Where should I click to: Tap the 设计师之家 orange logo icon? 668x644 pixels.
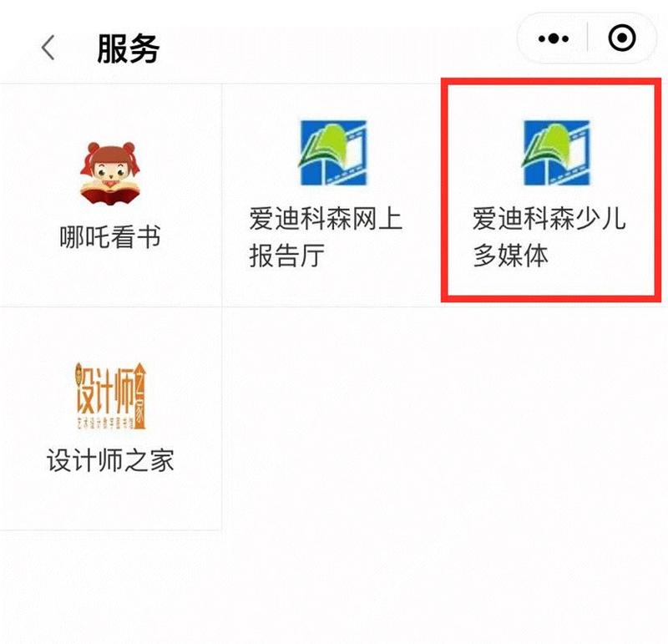(111, 396)
